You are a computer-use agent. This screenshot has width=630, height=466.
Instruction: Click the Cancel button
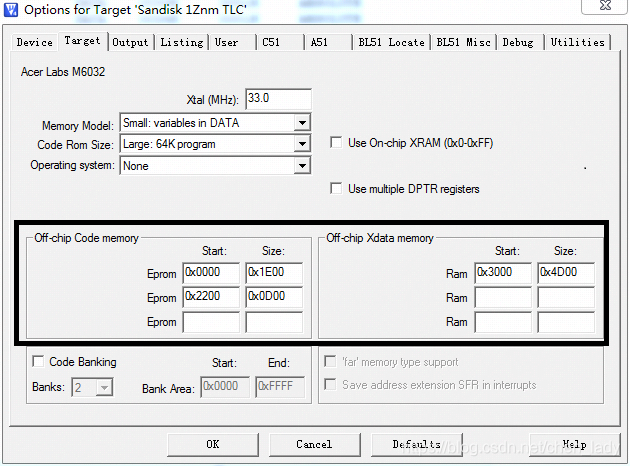314,444
